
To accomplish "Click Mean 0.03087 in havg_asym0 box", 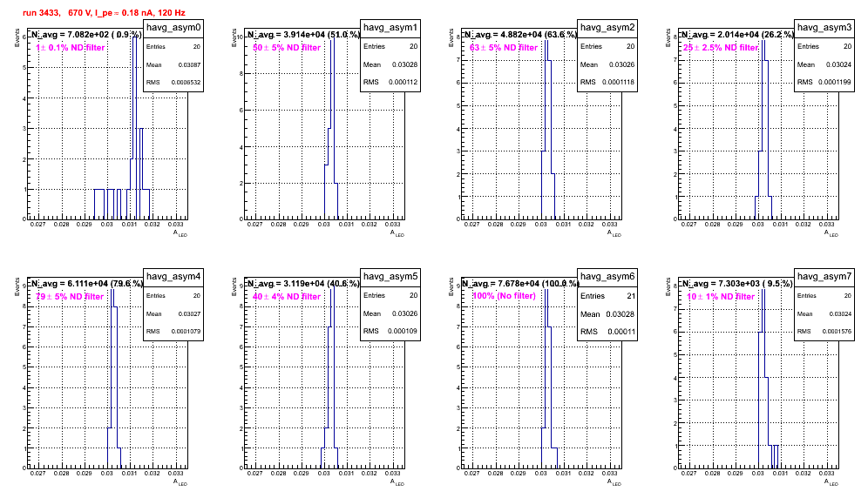I will [x=173, y=64].
